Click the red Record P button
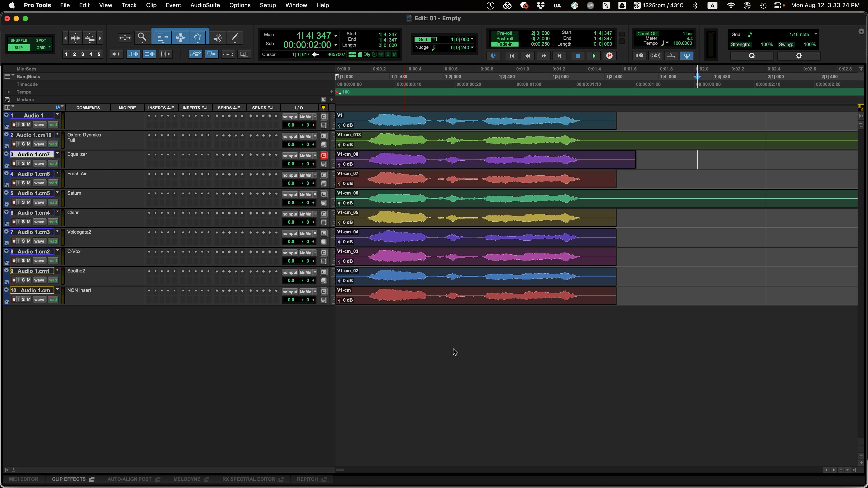 click(609, 56)
